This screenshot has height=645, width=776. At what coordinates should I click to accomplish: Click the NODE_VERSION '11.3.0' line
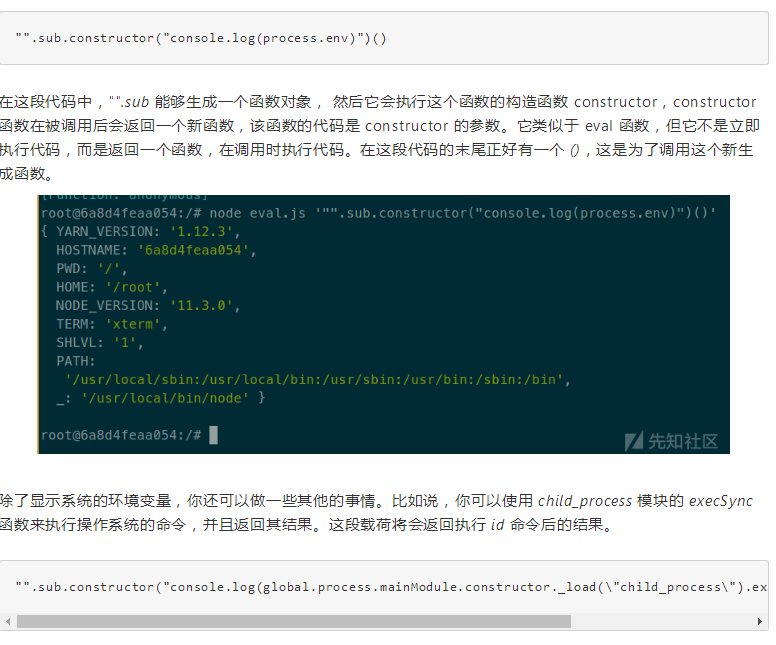click(x=148, y=305)
